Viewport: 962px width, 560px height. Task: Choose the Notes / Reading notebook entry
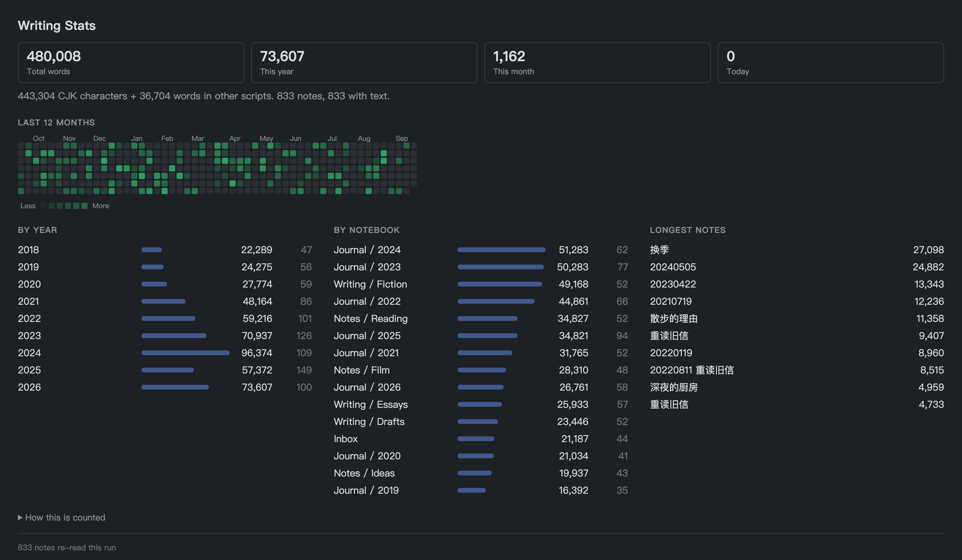click(x=481, y=318)
